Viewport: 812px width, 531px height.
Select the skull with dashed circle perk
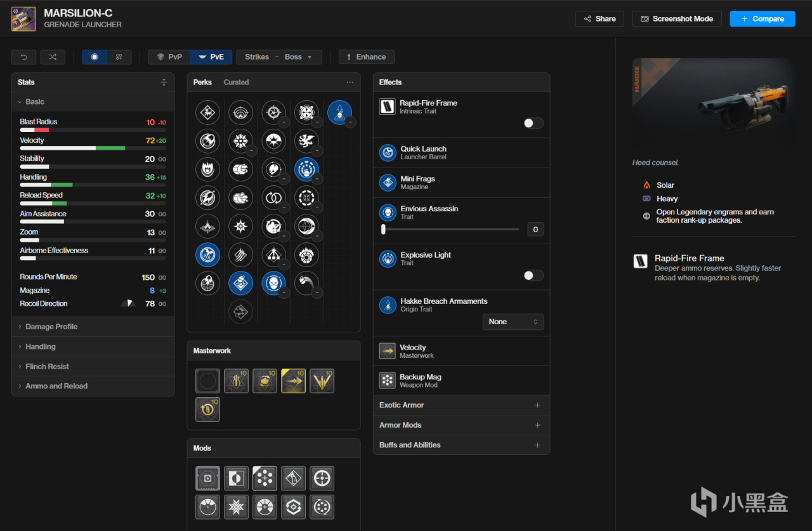pos(274,169)
